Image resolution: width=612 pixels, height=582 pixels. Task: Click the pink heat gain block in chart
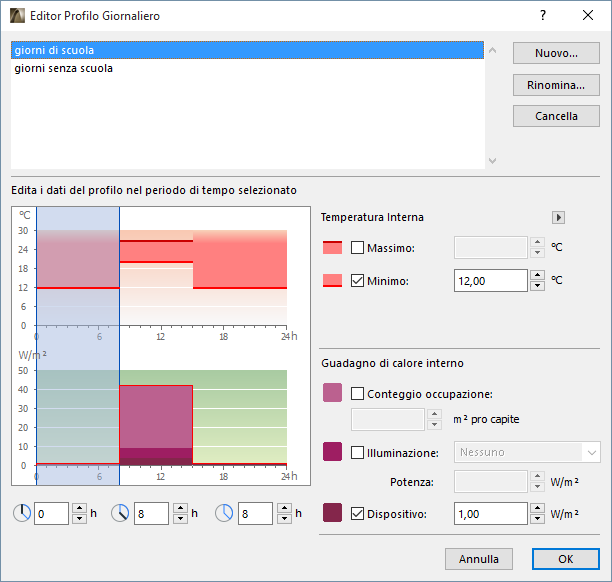click(156, 416)
